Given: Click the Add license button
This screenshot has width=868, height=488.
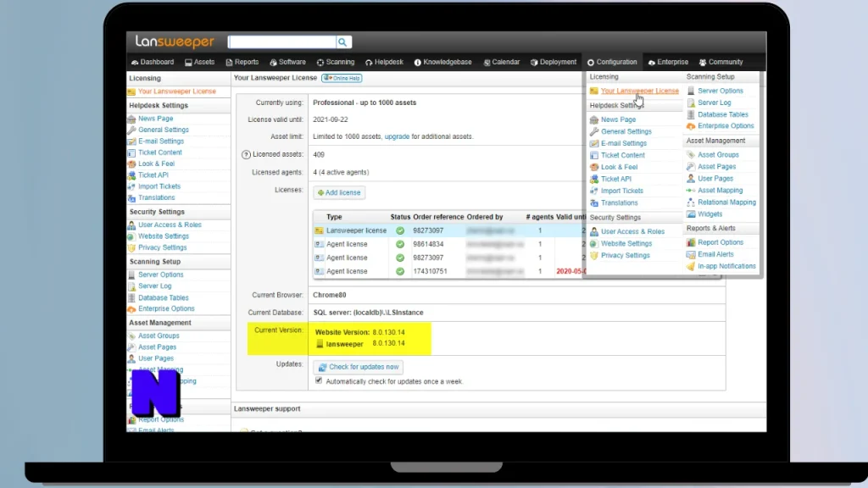Looking at the screenshot, I should click(x=339, y=192).
